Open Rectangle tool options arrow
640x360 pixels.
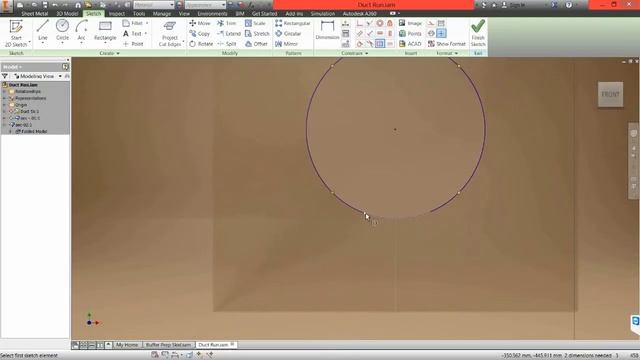[105, 43]
